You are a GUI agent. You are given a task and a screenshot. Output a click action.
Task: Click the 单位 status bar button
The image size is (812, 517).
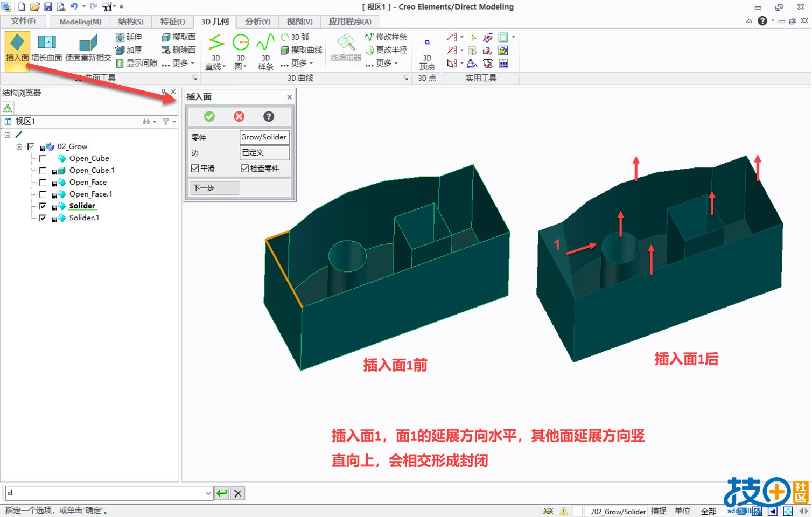682,511
